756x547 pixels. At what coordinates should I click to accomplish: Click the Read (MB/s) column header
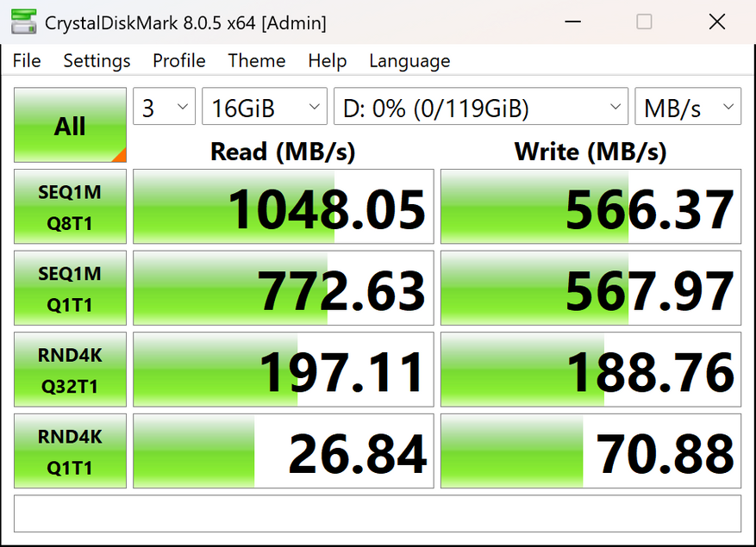click(x=283, y=152)
